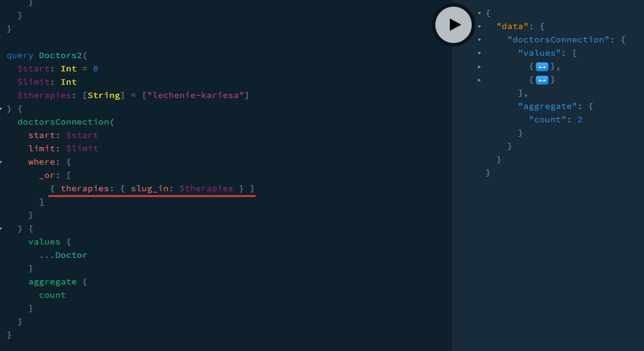This screenshot has width=644, height=351.
Task: Click the [String] type of $therapies
Action: click(x=103, y=96)
